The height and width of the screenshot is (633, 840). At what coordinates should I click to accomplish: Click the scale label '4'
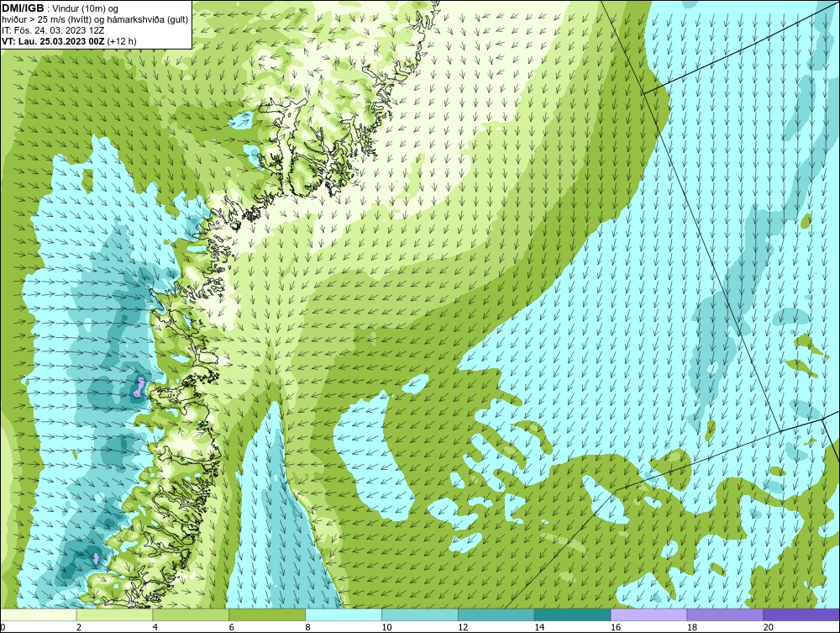(155, 627)
